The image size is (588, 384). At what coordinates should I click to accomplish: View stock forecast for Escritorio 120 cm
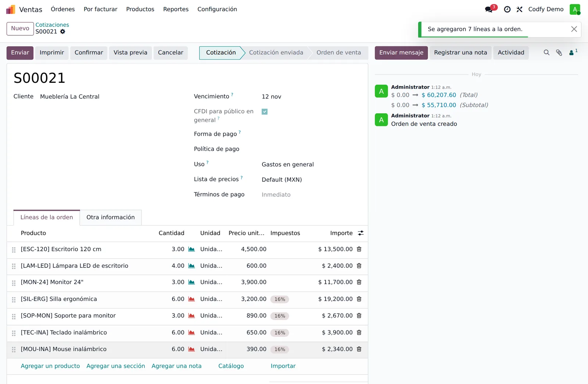(x=191, y=249)
